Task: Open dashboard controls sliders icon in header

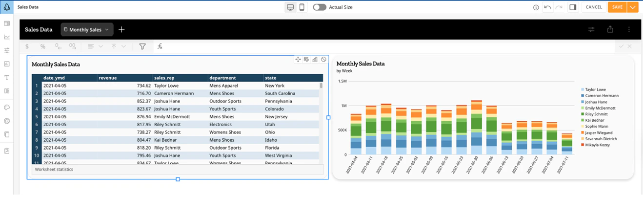Action: pos(591,29)
